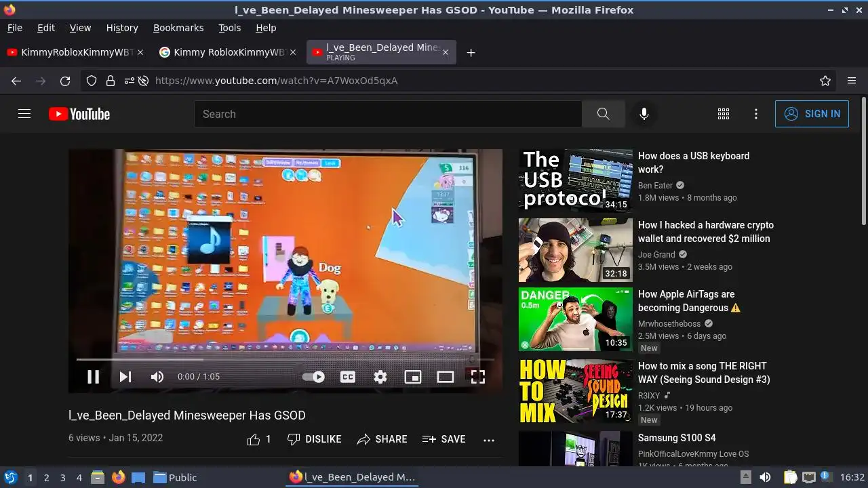Click the 16:32 clock
The width and height of the screenshot is (868, 488).
[x=852, y=477]
